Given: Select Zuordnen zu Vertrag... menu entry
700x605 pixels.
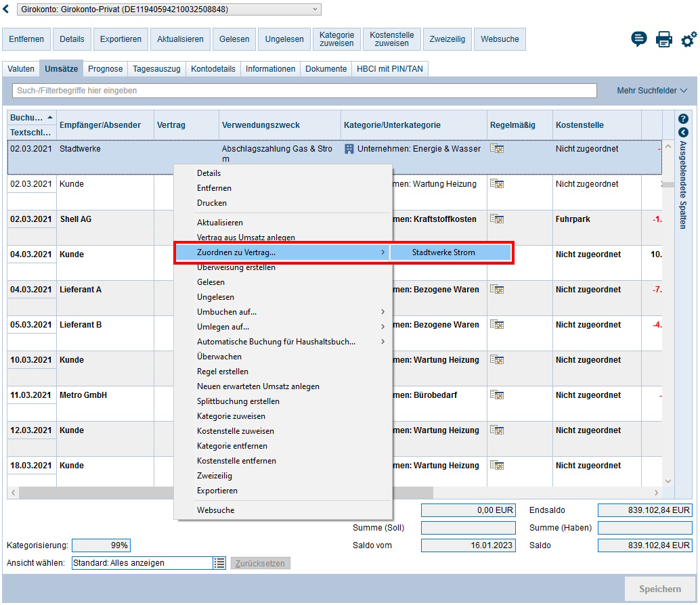Looking at the screenshot, I should [283, 252].
